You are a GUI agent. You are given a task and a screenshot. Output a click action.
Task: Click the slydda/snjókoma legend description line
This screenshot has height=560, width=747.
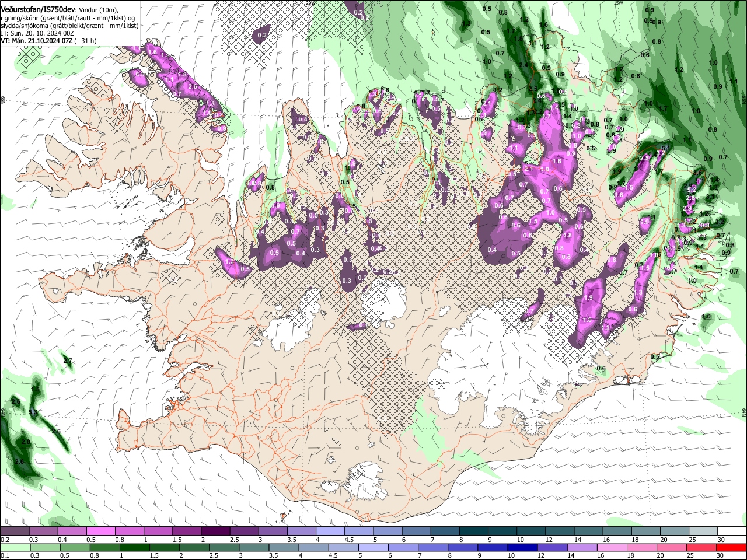pos(69,25)
